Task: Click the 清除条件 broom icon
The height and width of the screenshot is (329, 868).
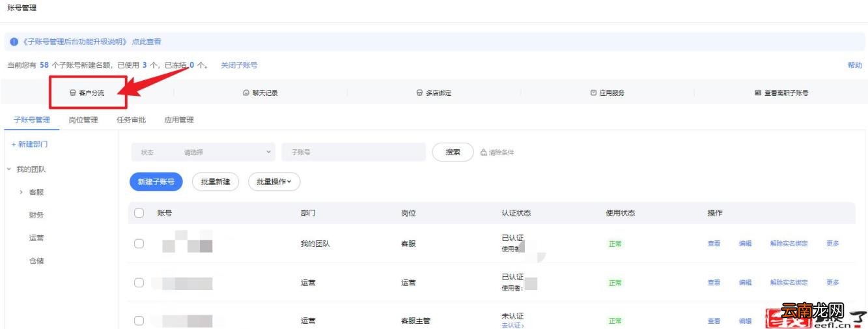Action: [x=483, y=152]
